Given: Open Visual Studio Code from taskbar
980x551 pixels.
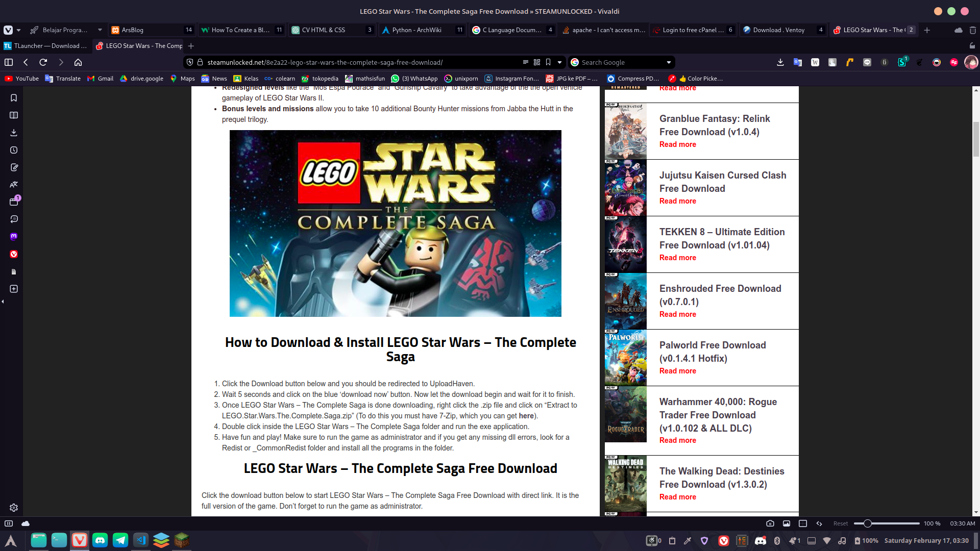Looking at the screenshot, I should [x=141, y=540].
